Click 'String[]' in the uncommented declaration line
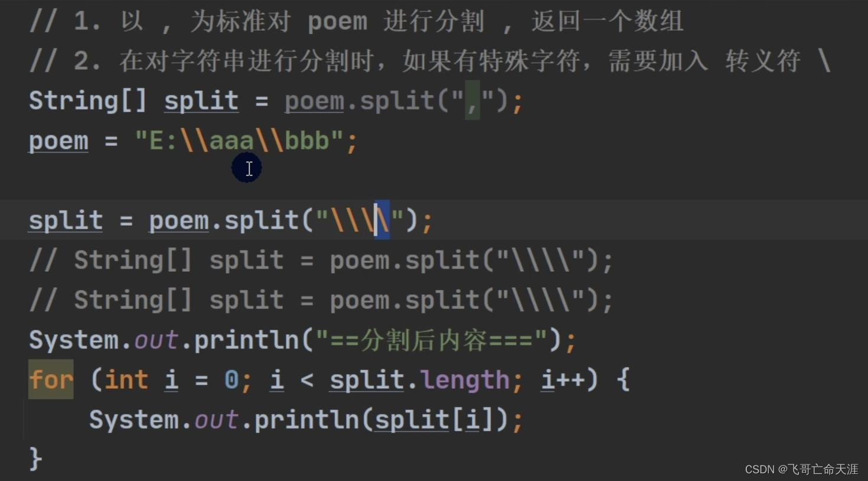 click(x=87, y=100)
